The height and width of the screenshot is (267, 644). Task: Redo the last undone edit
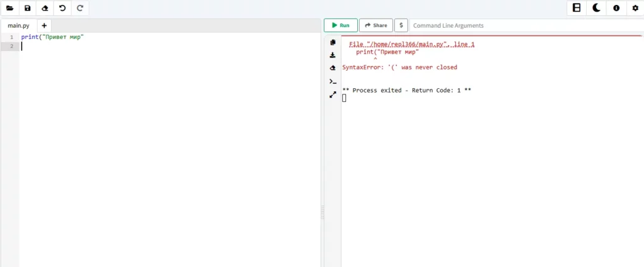[80, 8]
